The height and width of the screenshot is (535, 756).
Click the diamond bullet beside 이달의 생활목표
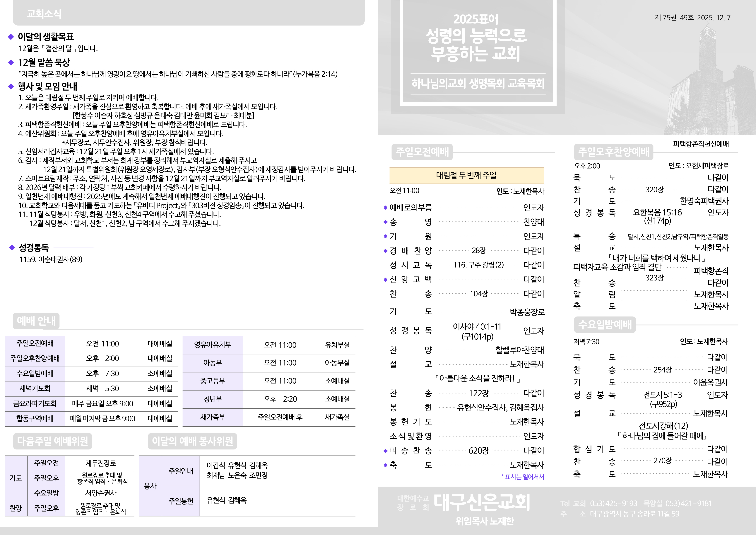click(x=11, y=37)
